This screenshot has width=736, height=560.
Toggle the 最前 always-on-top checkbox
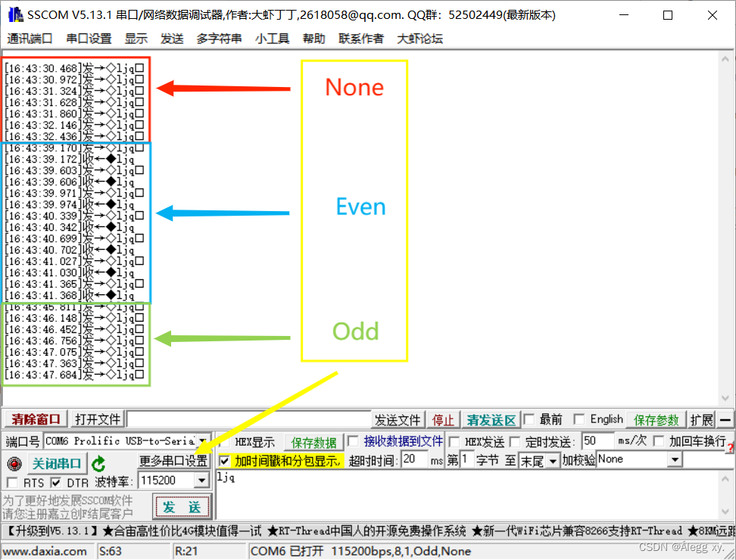pos(529,418)
